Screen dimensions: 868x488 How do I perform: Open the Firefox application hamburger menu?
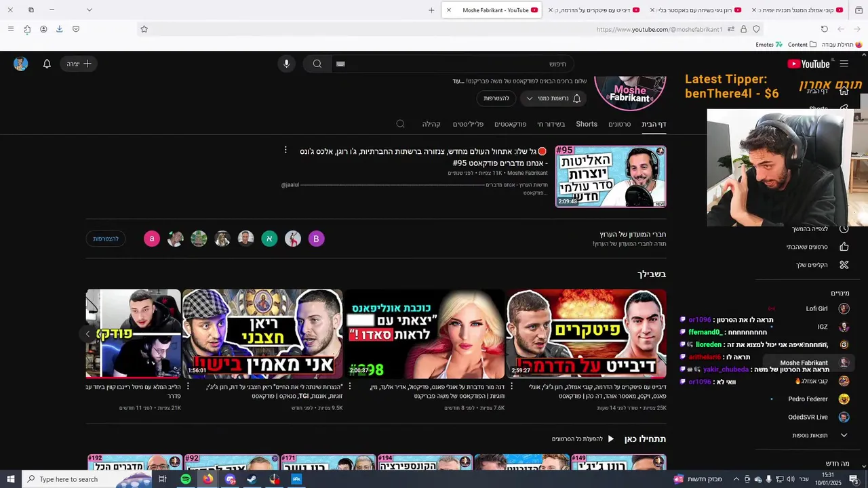pos(10,29)
